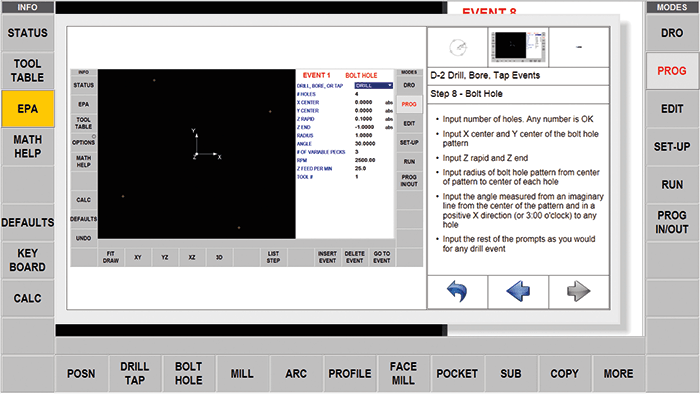Go back with the curved return arrow
Screen dimensions: 700x394
click(457, 292)
